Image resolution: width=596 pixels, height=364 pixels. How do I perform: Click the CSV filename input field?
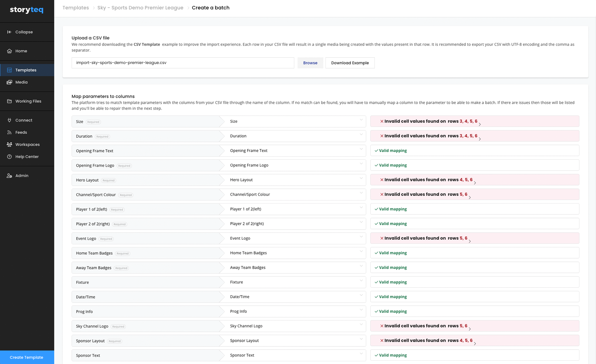(183, 63)
